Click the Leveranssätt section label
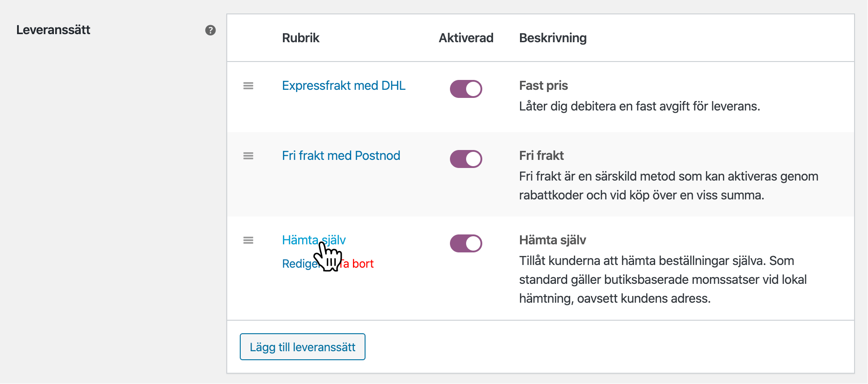Viewport: 868px width, 384px height. point(53,30)
